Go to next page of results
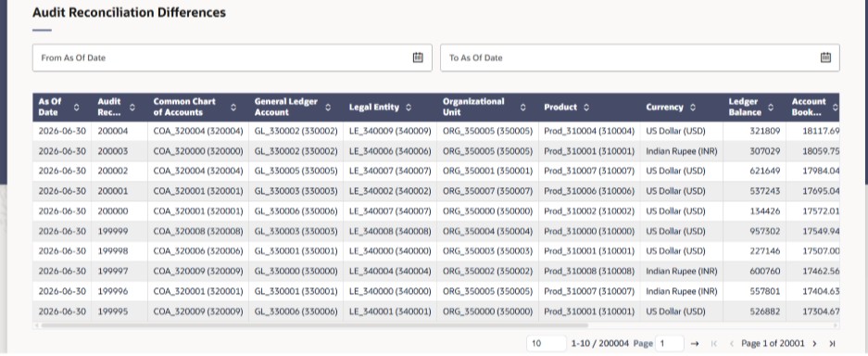868x356 pixels. point(814,343)
